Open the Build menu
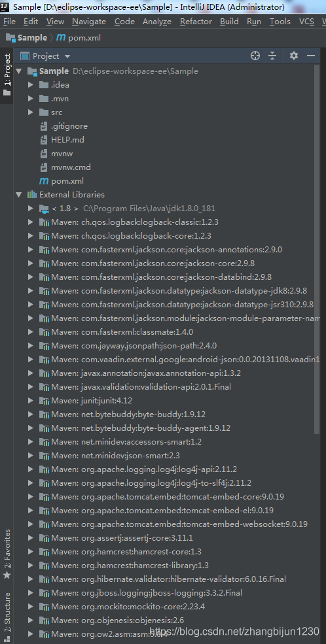 (x=229, y=22)
